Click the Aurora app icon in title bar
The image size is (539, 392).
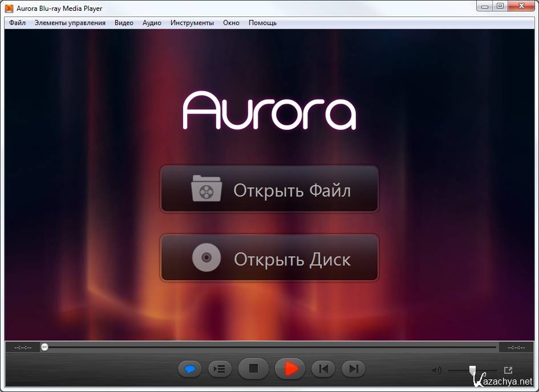tap(9, 9)
